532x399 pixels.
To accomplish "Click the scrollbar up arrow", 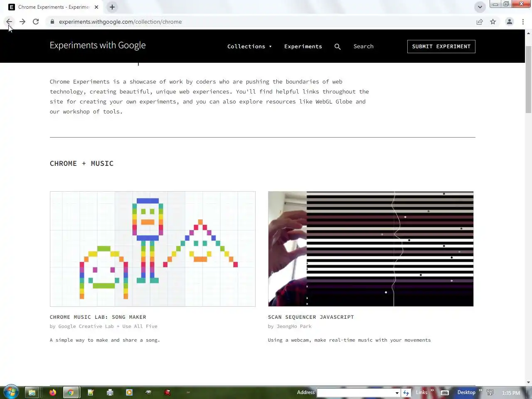I will pyautogui.click(x=528, y=33).
